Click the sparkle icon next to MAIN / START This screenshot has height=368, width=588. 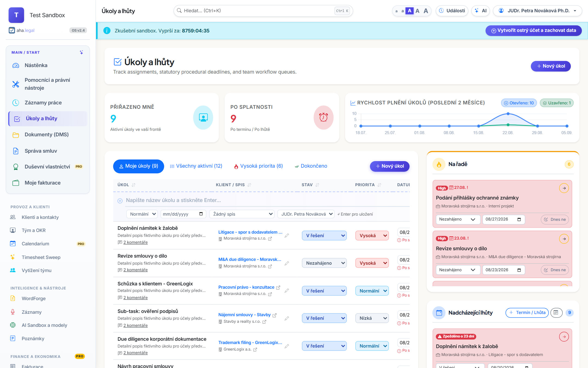coord(81,52)
